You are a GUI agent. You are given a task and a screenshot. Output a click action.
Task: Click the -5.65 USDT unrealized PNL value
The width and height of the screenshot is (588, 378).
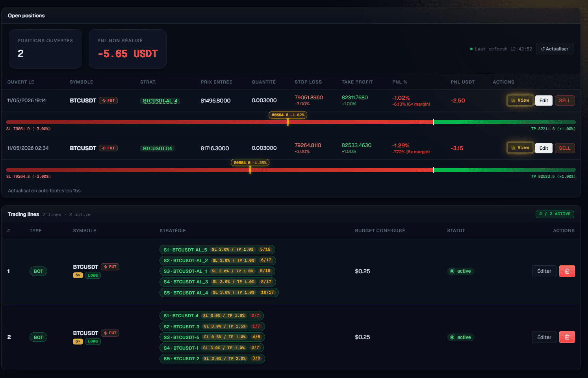[128, 54]
